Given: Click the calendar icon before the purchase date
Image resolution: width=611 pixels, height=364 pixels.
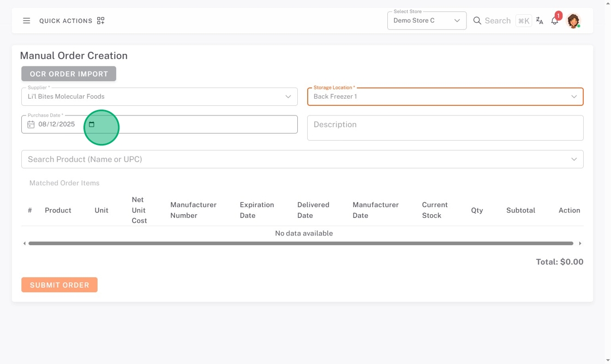Looking at the screenshot, I should pos(31,124).
